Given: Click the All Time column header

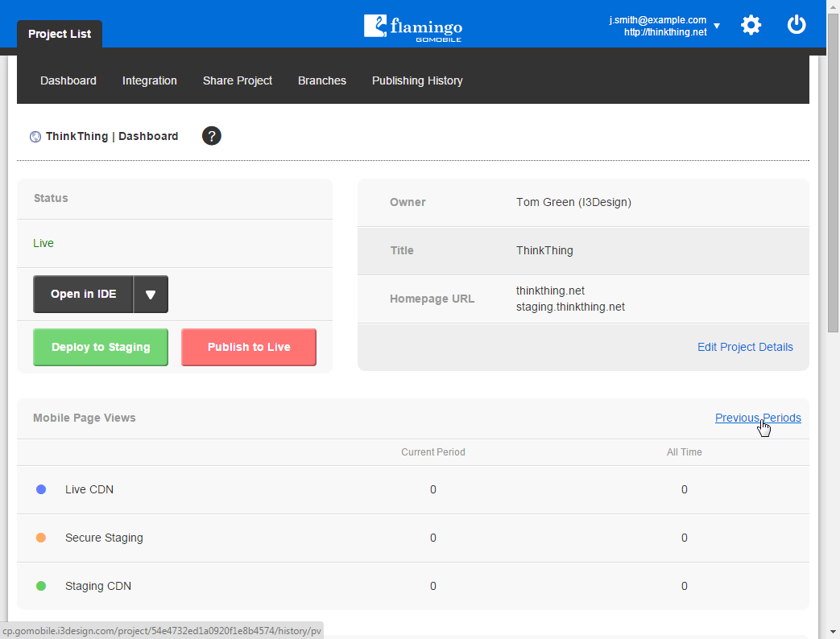Looking at the screenshot, I should click(x=684, y=452).
